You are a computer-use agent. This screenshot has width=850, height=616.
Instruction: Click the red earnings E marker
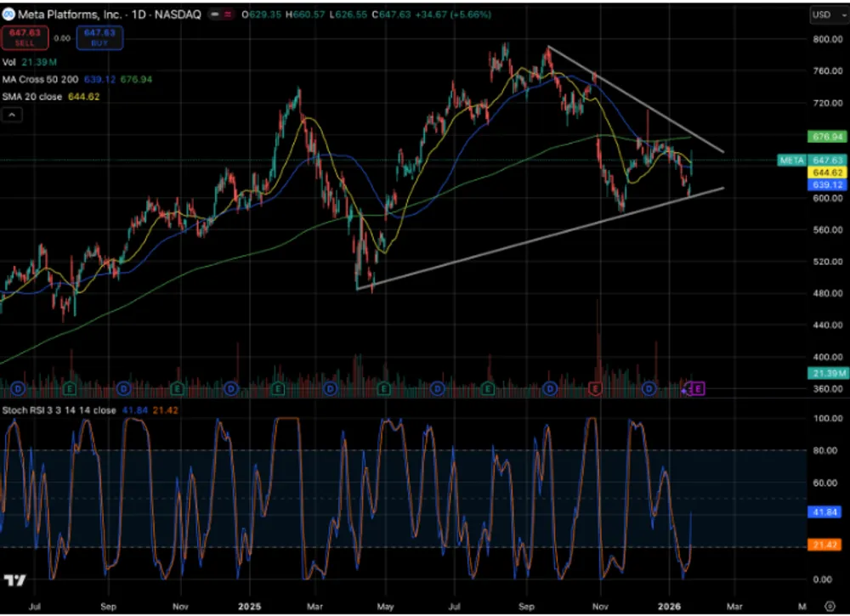click(x=595, y=388)
